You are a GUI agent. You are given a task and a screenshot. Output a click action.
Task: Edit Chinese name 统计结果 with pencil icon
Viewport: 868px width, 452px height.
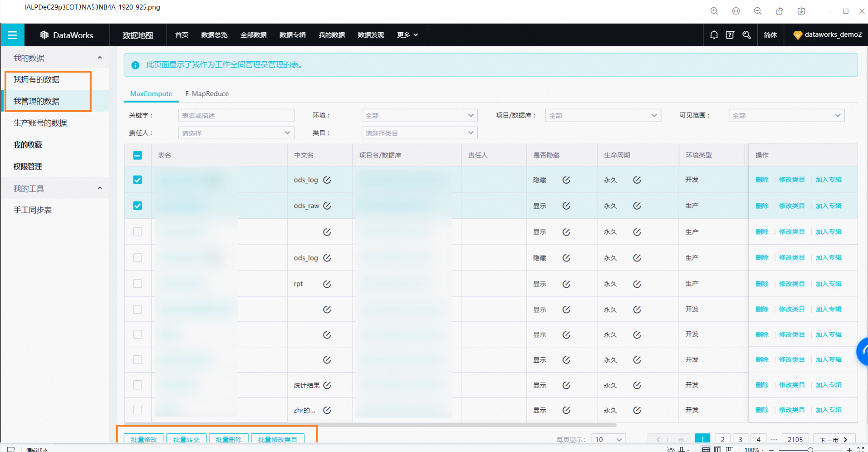(x=327, y=385)
